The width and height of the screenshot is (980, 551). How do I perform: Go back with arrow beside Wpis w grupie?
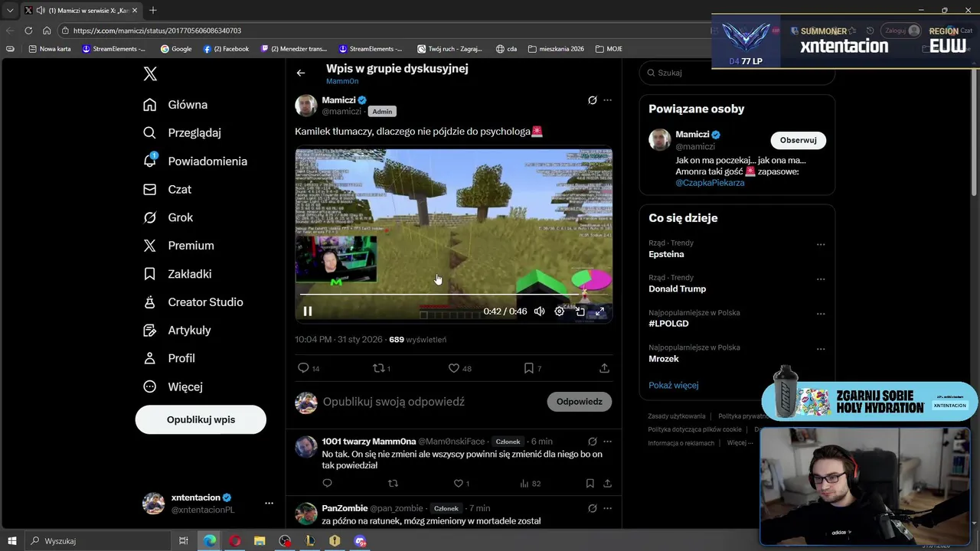tap(301, 73)
